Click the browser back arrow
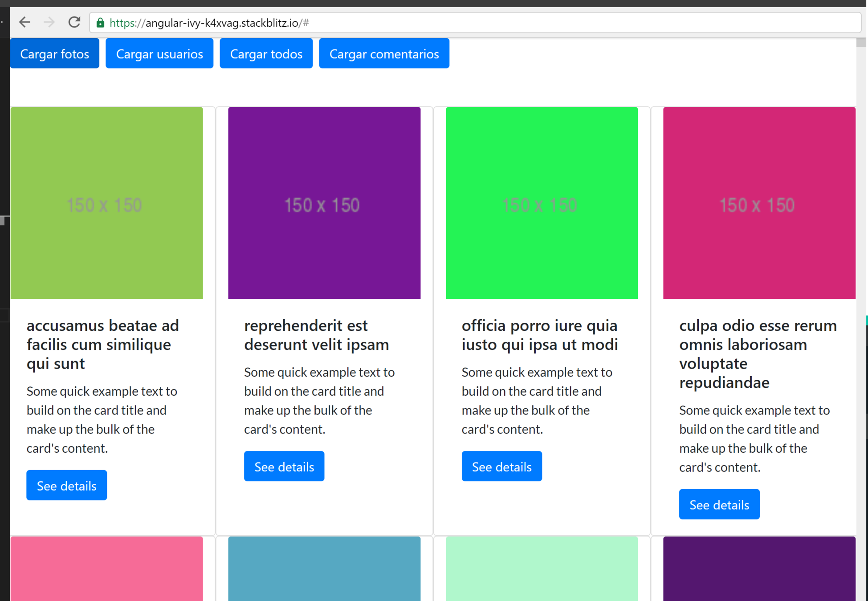The height and width of the screenshot is (601, 868). click(x=25, y=22)
